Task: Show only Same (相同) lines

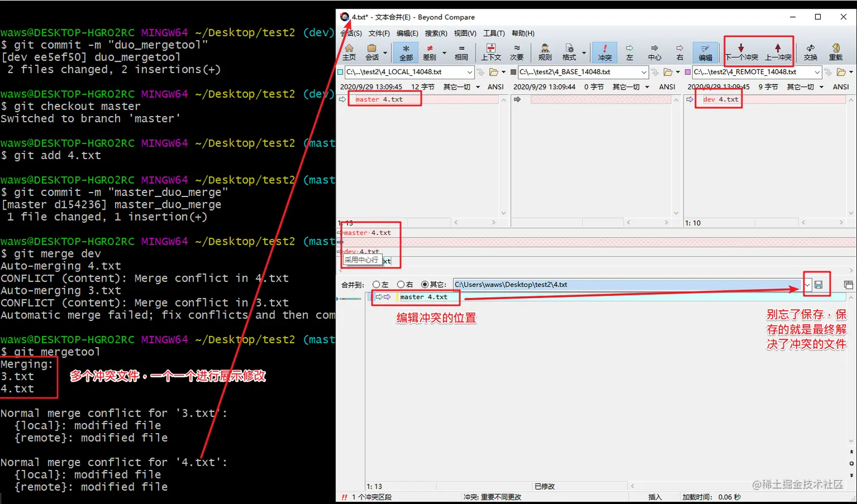Action: click(461, 52)
